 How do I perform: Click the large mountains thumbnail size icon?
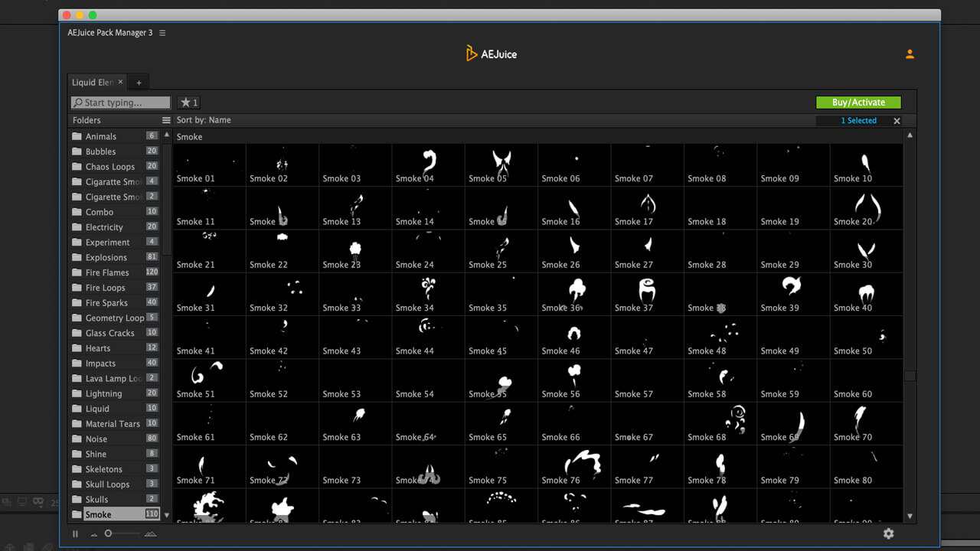pos(150,533)
